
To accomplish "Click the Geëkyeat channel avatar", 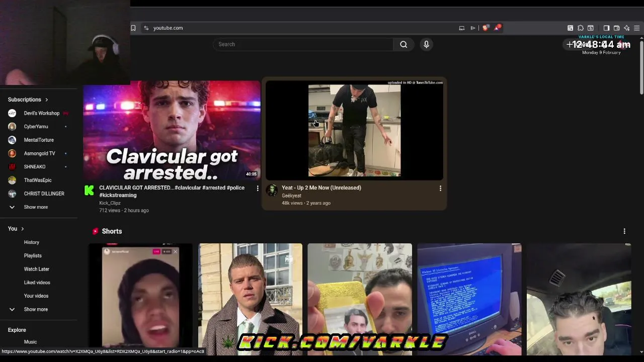I will [272, 190].
